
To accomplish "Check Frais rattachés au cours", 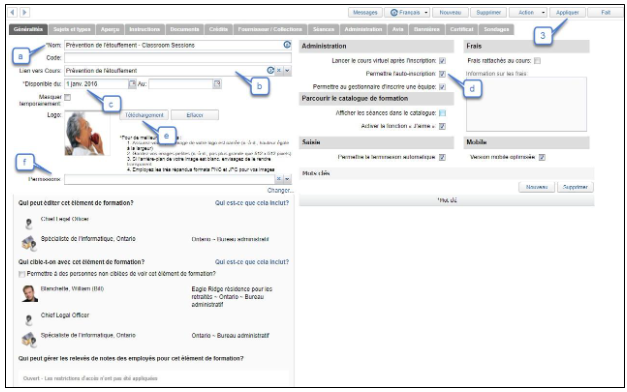I will point(538,61).
